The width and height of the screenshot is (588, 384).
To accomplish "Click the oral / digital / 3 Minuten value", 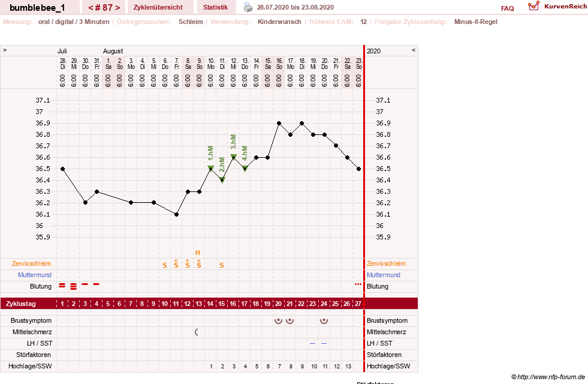I will click(x=74, y=22).
